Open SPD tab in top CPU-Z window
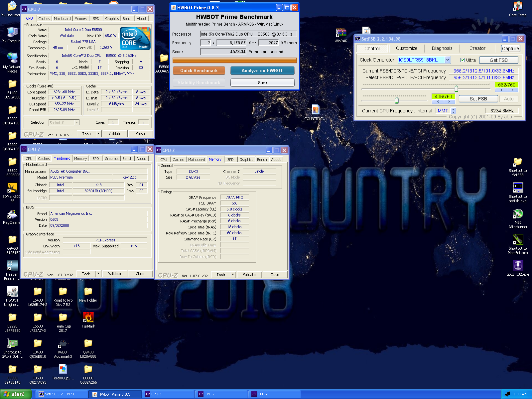 pyautogui.click(x=96, y=19)
